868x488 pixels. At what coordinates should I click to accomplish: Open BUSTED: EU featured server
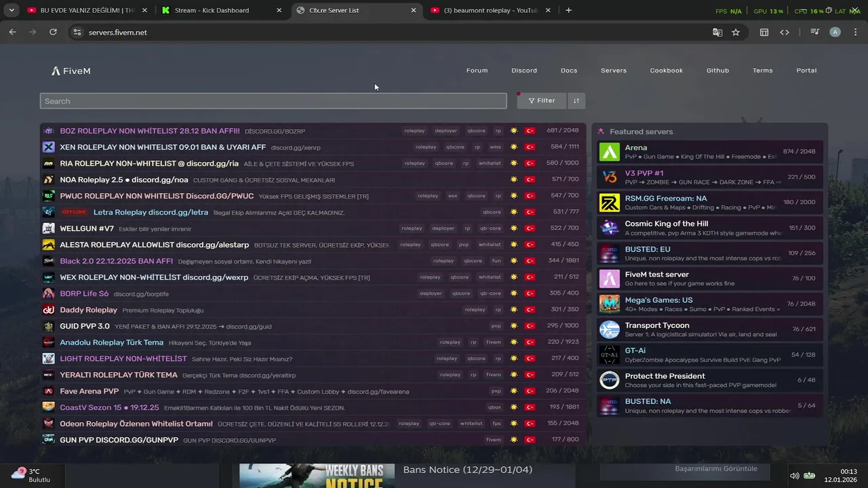pos(710,253)
